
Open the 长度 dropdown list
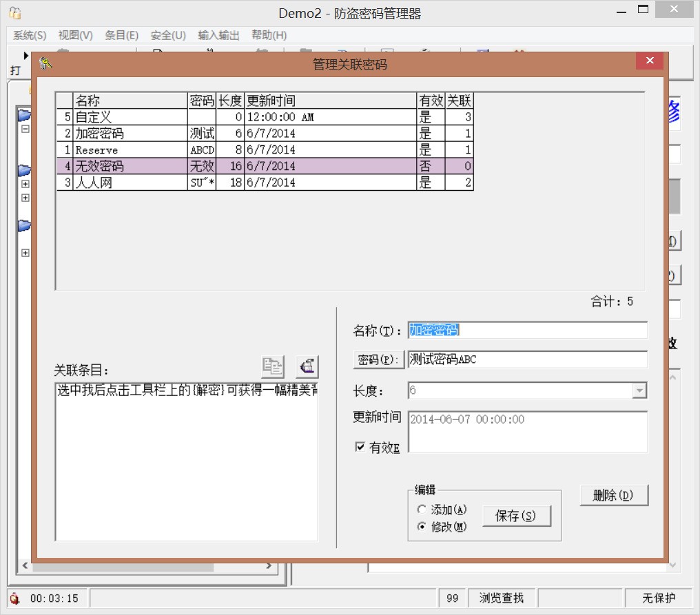pyautogui.click(x=640, y=390)
